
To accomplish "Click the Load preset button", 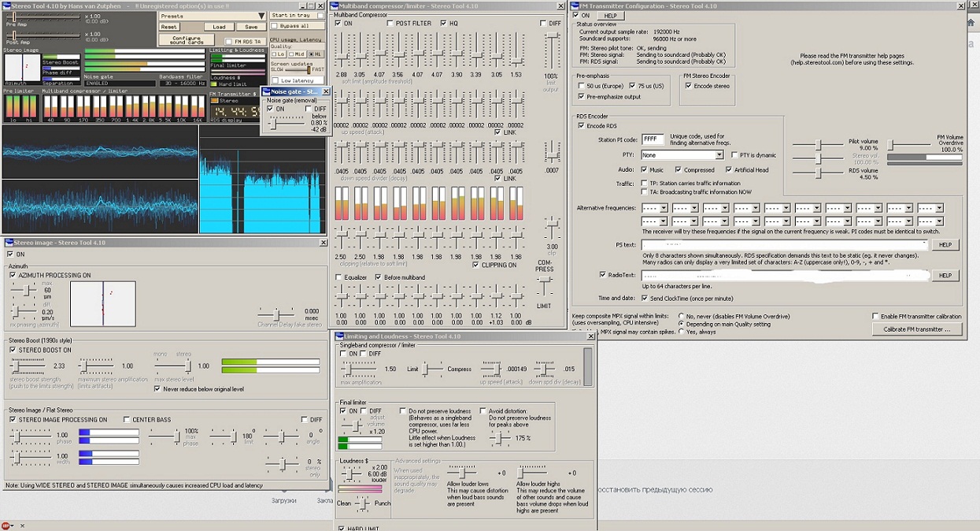I will (220, 27).
